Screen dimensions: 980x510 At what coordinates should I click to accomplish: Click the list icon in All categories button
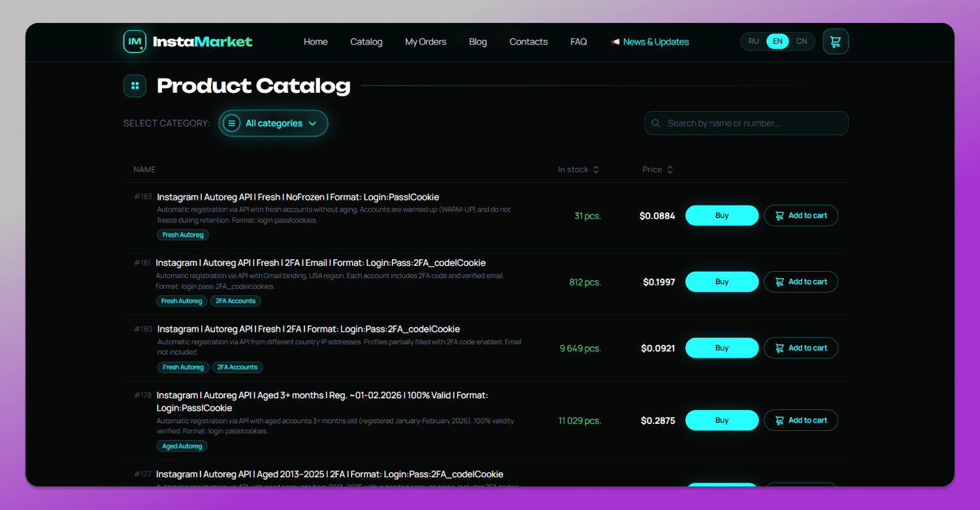coord(231,123)
